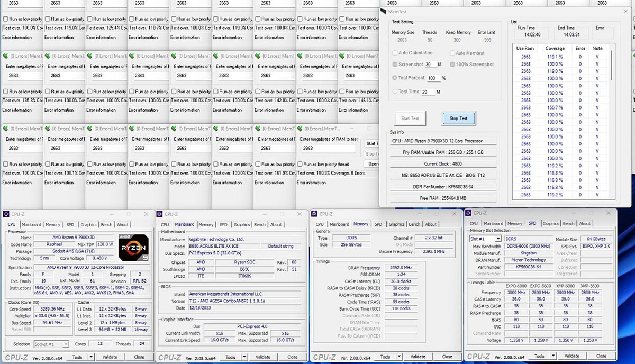635x364 pixels.
Task: Click the CPU-Z icon in the Memory timings window
Action: click(x=315, y=214)
